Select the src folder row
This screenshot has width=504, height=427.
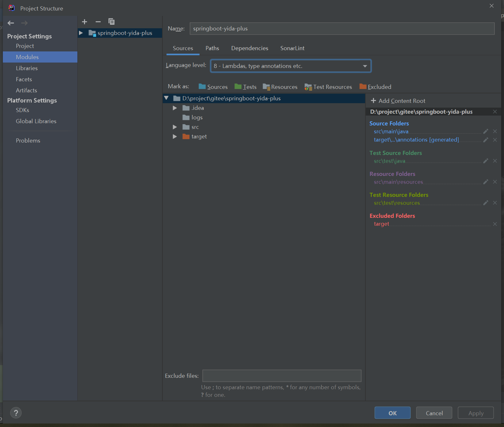click(x=264, y=127)
